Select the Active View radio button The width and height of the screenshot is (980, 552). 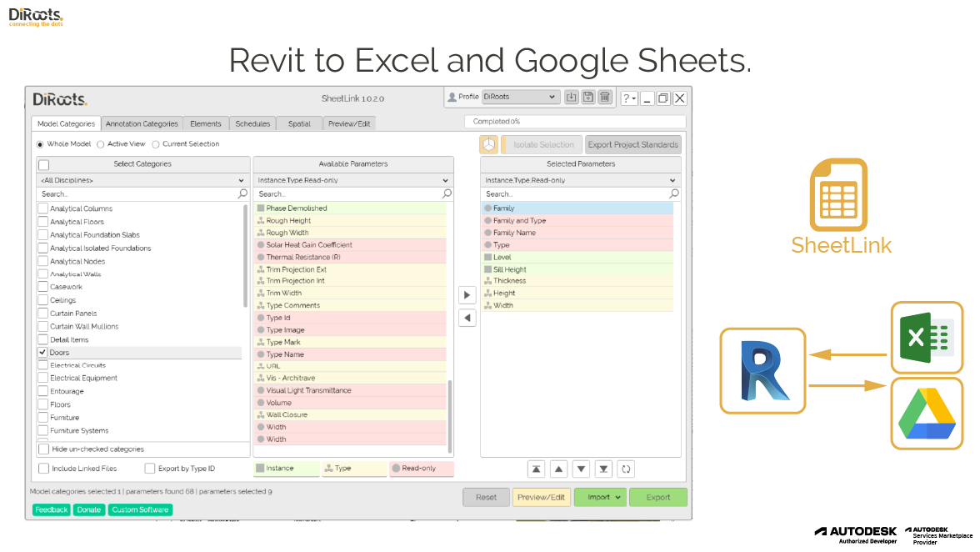click(x=101, y=144)
